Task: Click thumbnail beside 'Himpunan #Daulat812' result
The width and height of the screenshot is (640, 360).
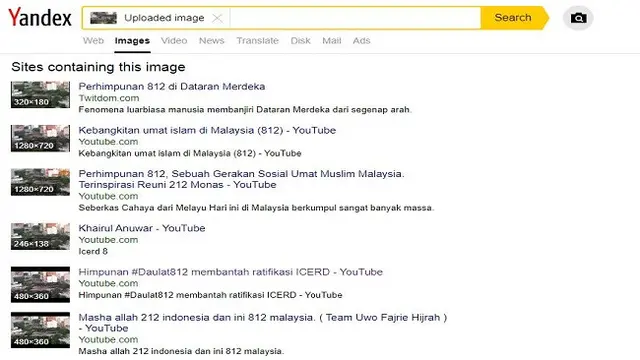Action: tap(40, 284)
